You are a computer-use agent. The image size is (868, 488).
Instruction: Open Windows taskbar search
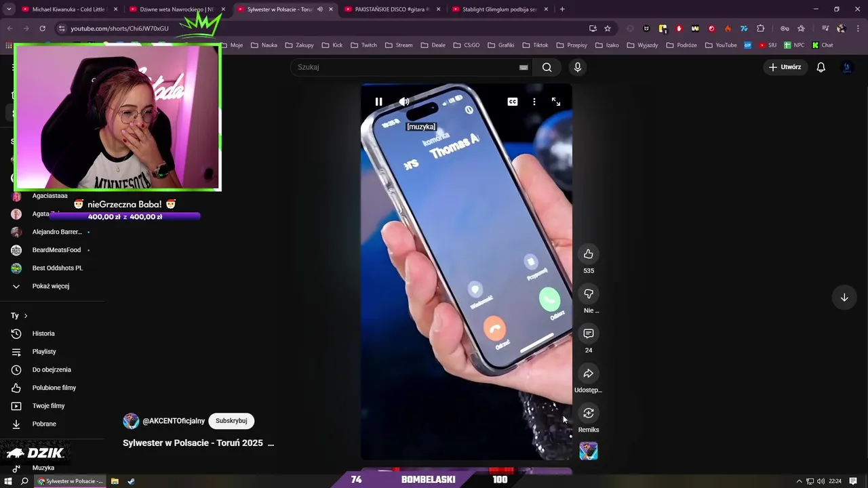24,481
